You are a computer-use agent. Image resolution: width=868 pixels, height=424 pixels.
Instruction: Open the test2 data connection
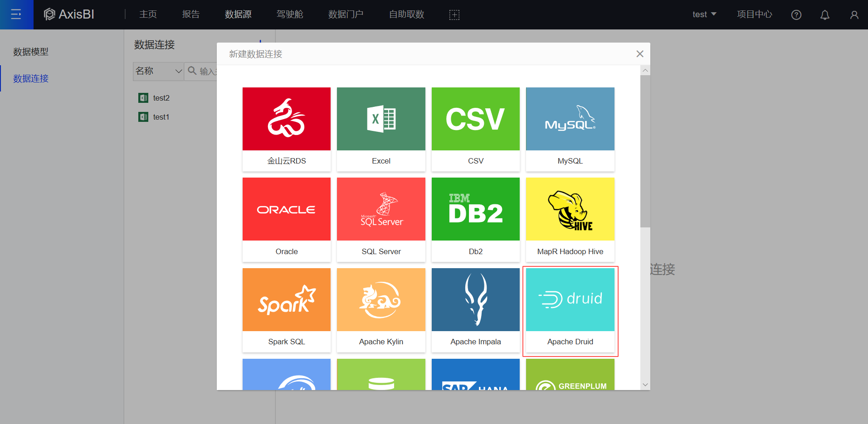pyautogui.click(x=161, y=98)
